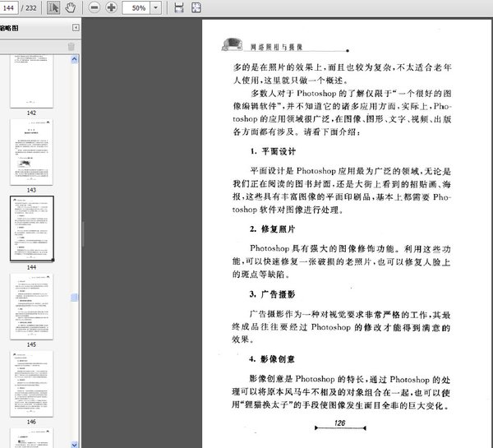Click the 50% zoom value field

point(136,8)
